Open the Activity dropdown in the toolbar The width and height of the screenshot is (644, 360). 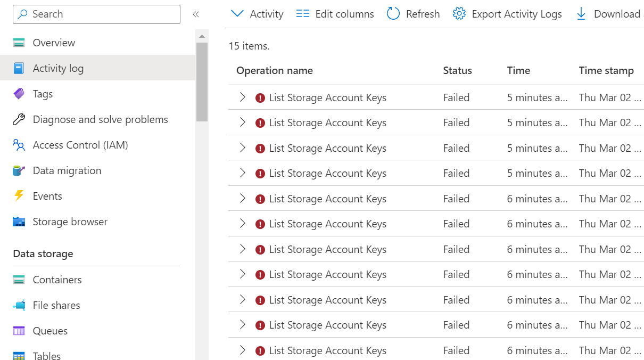tap(256, 13)
